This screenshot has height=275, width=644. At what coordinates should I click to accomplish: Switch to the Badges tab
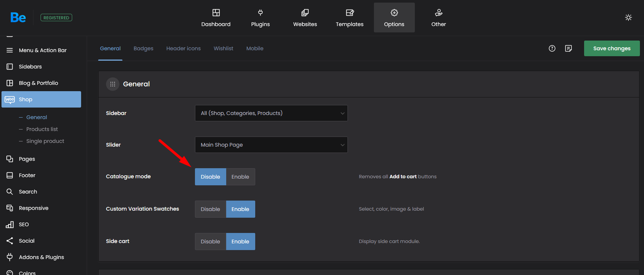144,48
